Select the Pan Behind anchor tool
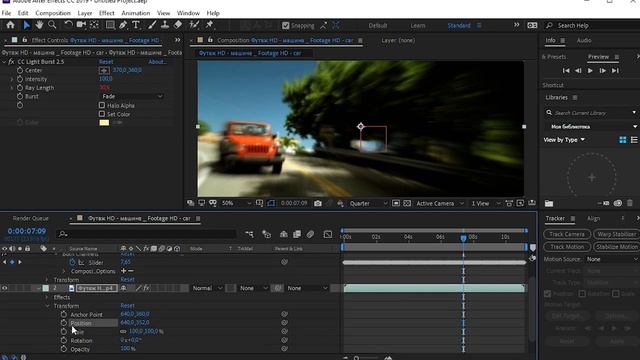This screenshot has height=360, width=640. point(94,25)
